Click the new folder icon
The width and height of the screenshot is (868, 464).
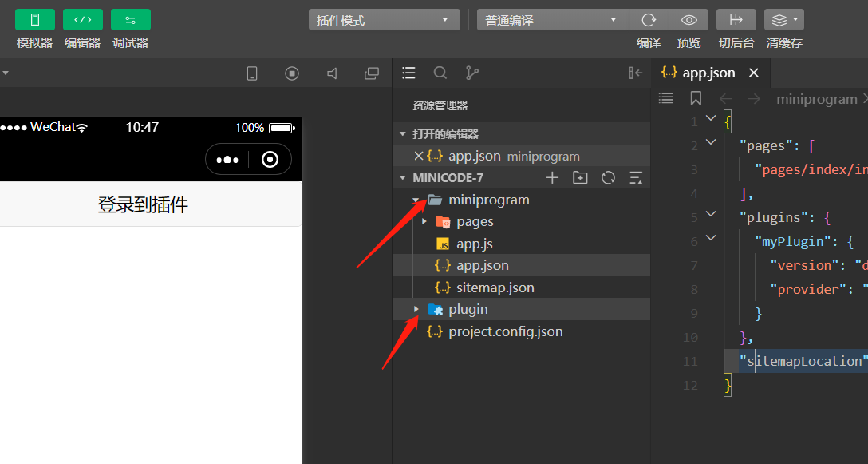tap(580, 178)
